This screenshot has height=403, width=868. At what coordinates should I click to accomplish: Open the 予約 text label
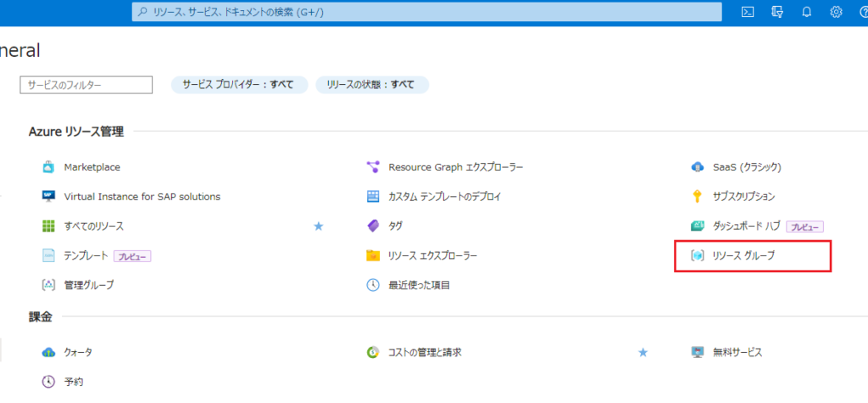pos(74,382)
